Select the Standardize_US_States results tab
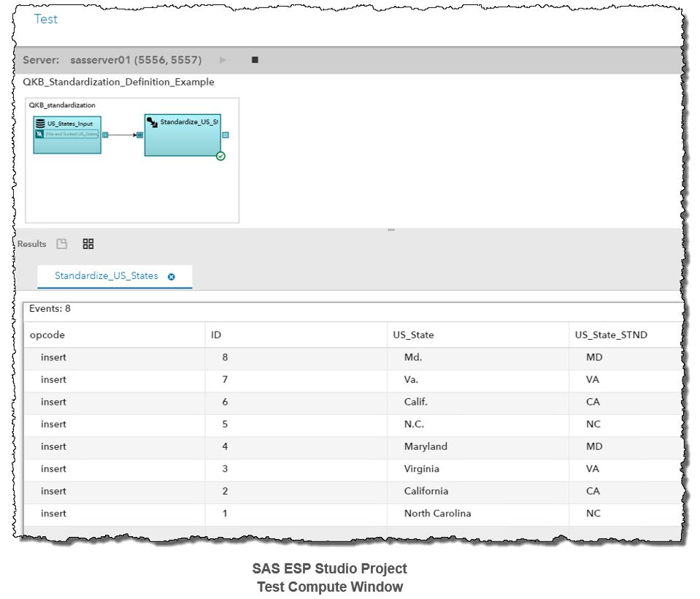This screenshot has height=599, width=700. tap(106, 276)
